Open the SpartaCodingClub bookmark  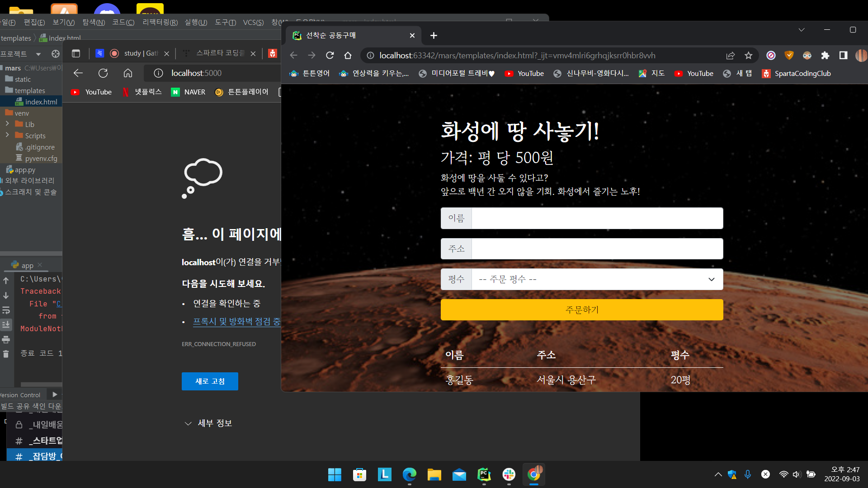pyautogui.click(x=796, y=73)
